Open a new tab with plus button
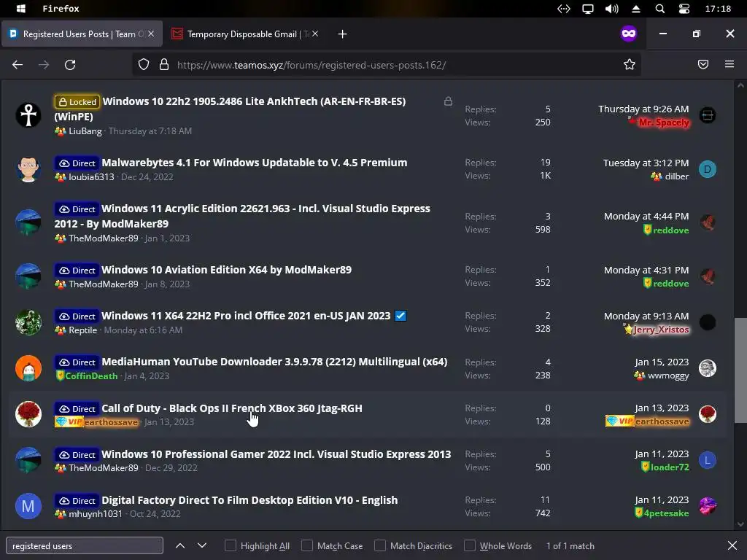 (x=343, y=34)
